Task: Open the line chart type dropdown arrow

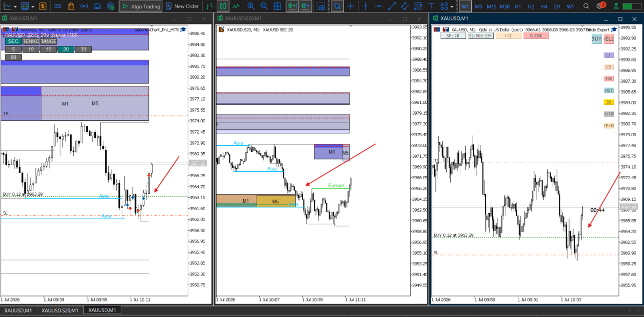Action: (x=15, y=6)
